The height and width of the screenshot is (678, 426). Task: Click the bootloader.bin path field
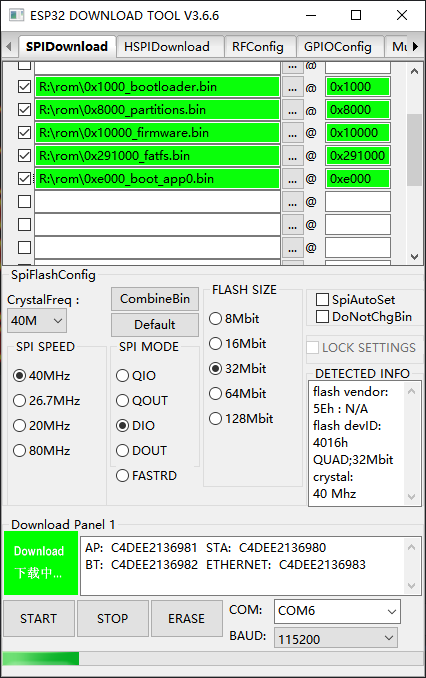(x=157, y=87)
